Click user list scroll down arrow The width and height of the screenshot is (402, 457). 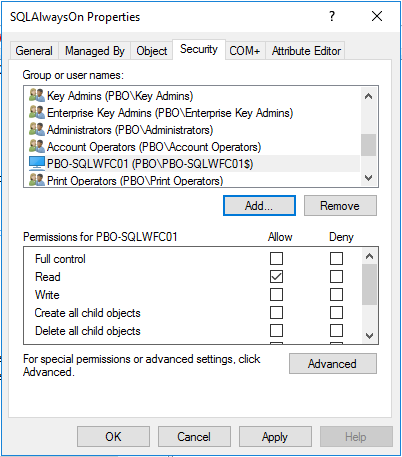click(368, 178)
